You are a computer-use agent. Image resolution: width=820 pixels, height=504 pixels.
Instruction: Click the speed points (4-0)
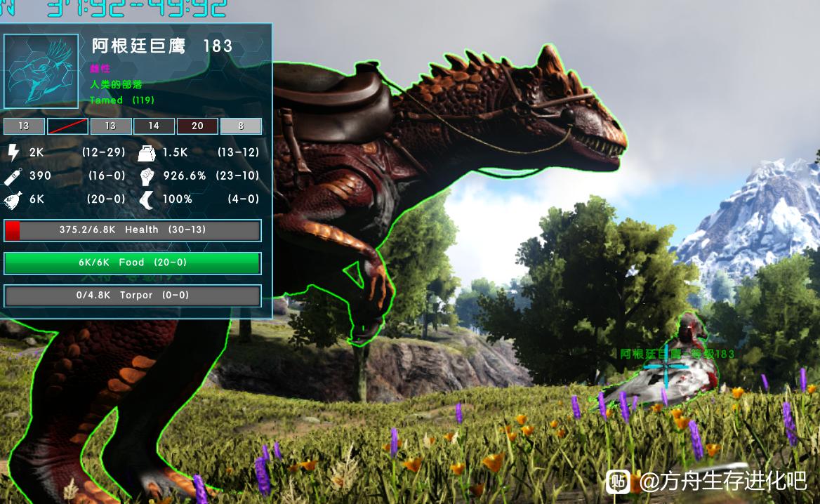[243, 199]
